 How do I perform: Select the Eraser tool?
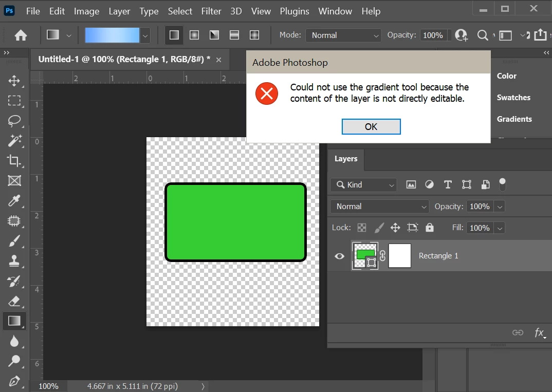(x=14, y=301)
